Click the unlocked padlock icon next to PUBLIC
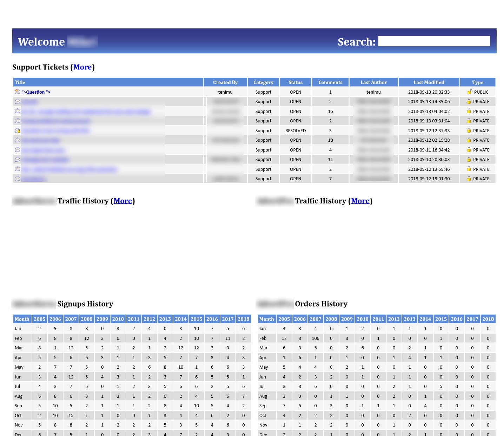Image resolution: width=504 pixels, height=436 pixels. pyautogui.click(x=470, y=92)
